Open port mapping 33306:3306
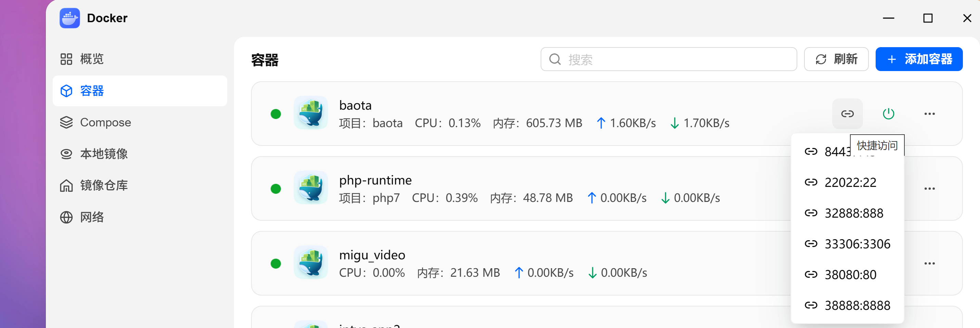The height and width of the screenshot is (328, 980). pyautogui.click(x=847, y=244)
